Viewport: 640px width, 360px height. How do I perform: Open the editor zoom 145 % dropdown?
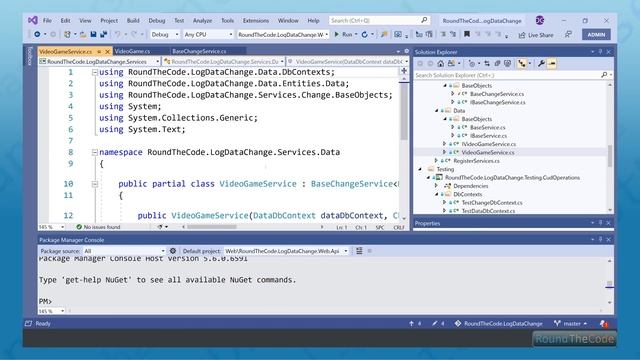(51, 227)
